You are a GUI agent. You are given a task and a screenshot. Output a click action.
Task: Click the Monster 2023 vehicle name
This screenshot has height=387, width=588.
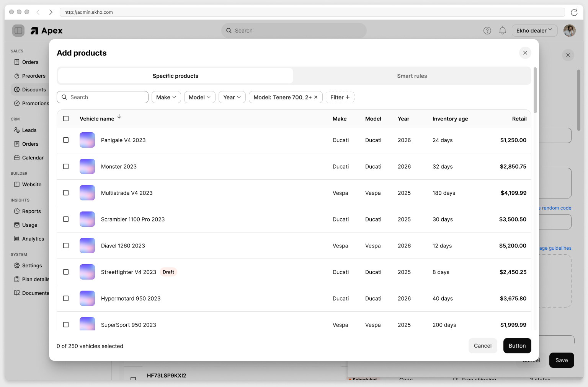point(119,166)
